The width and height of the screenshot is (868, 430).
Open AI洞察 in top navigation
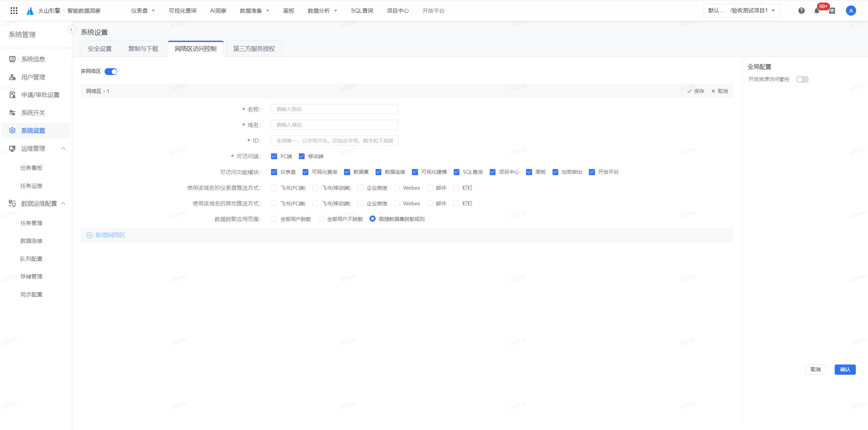(218, 11)
